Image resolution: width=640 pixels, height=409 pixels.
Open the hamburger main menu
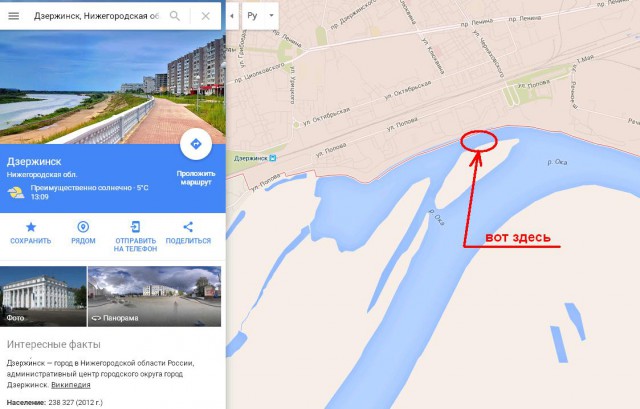13,16
